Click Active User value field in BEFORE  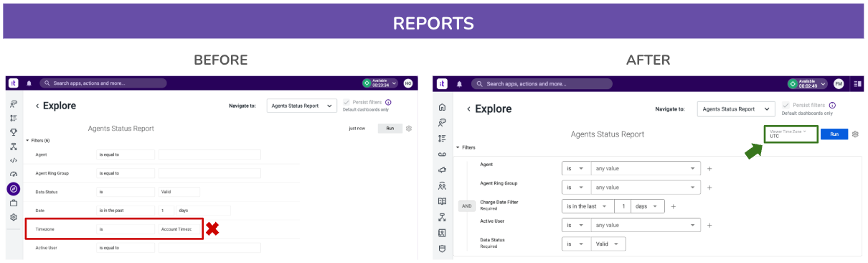click(x=209, y=248)
